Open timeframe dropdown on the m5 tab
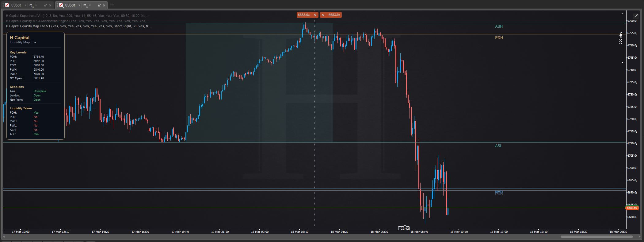 (x=90, y=5)
